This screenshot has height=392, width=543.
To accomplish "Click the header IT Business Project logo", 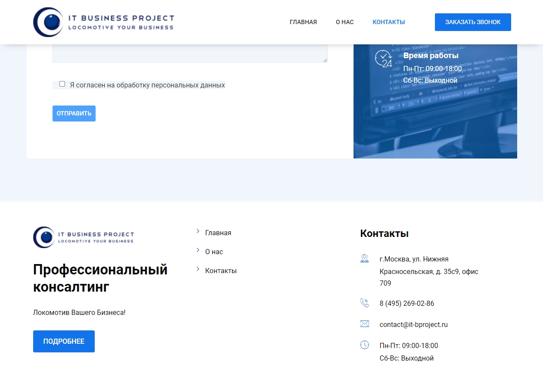I will pyautogui.click(x=104, y=22).
